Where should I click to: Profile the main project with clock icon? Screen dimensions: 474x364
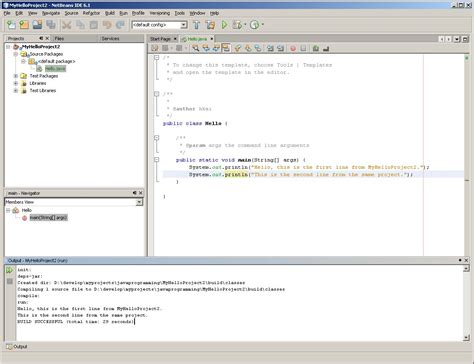click(x=254, y=25)
